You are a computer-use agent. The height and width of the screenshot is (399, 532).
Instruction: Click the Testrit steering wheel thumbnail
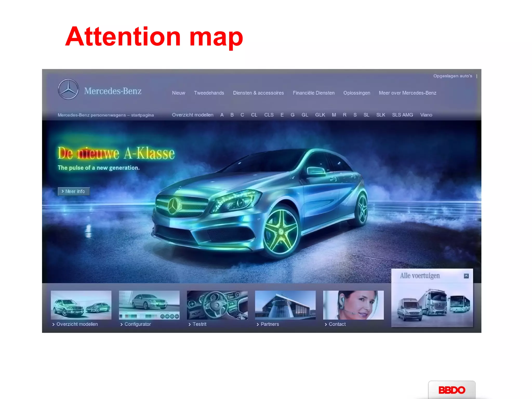point(217,305)
